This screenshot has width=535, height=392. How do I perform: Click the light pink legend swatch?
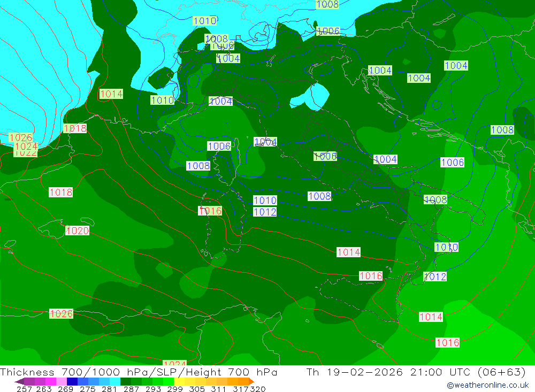pyautogui.click(x=62, y=381)
